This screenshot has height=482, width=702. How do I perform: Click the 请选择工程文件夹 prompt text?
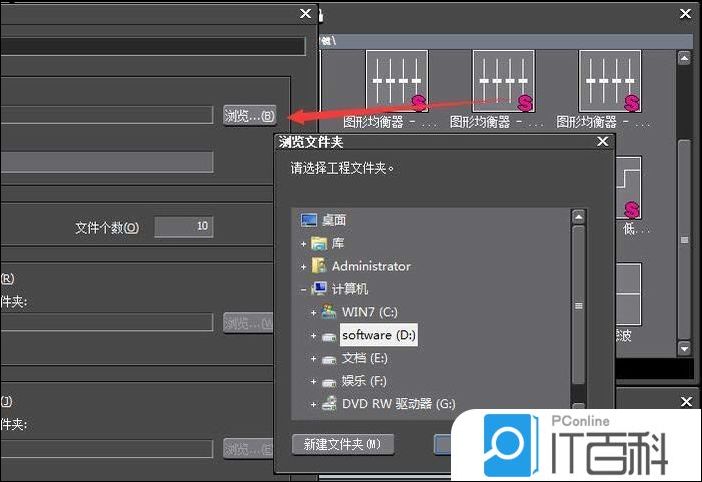point(342,168)
